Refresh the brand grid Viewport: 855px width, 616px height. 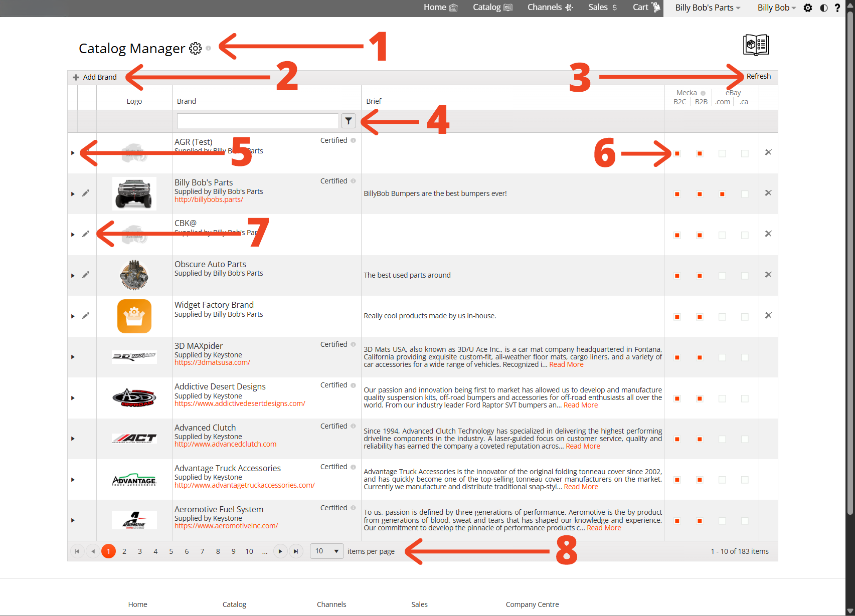(759, 76)
